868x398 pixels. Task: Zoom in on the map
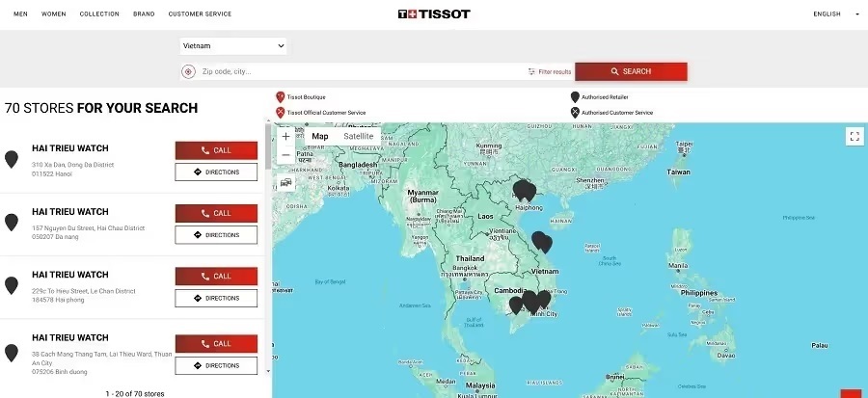[285, 136]
